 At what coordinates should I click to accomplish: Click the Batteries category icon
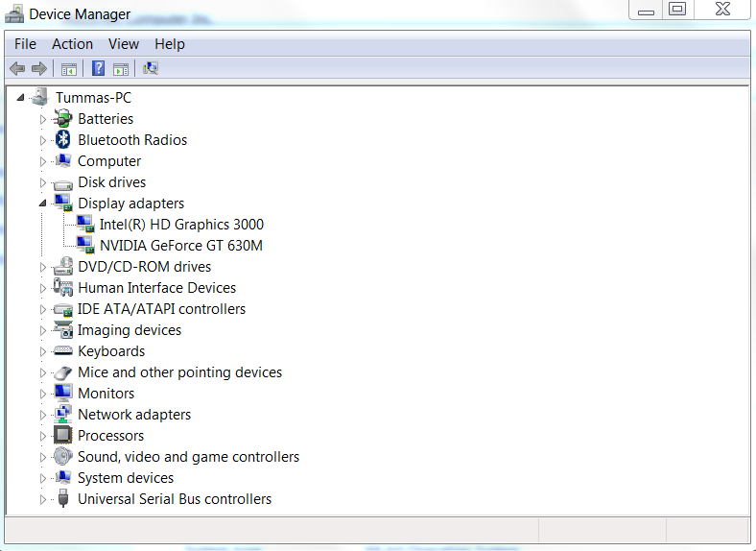pos(62,119)
